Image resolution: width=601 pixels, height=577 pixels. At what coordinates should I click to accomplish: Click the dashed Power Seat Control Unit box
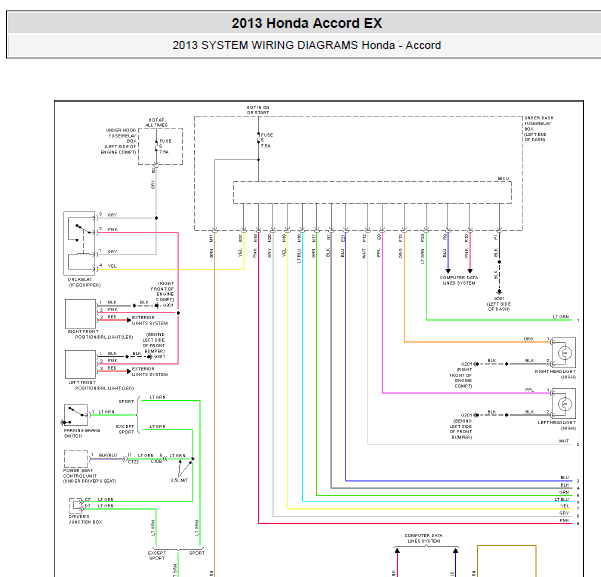pos(76,459)
